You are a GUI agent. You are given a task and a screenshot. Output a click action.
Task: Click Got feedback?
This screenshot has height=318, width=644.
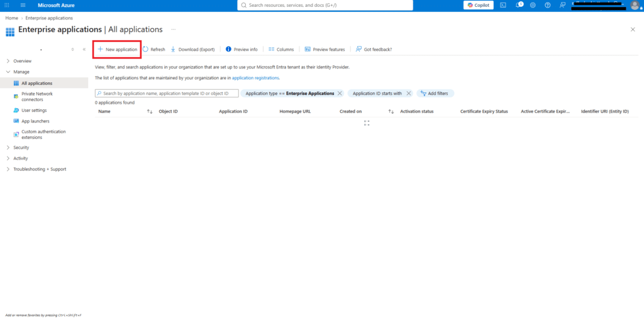[x=374, y=49]
